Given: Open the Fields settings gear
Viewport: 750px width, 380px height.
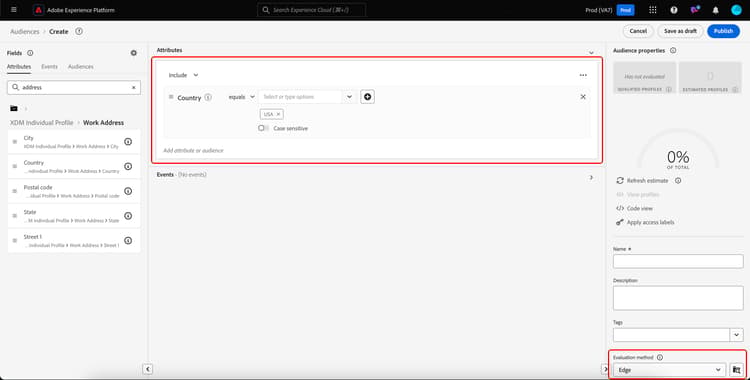Looking at the screenshot, I should pyautogui.click(x=134, y=53).
